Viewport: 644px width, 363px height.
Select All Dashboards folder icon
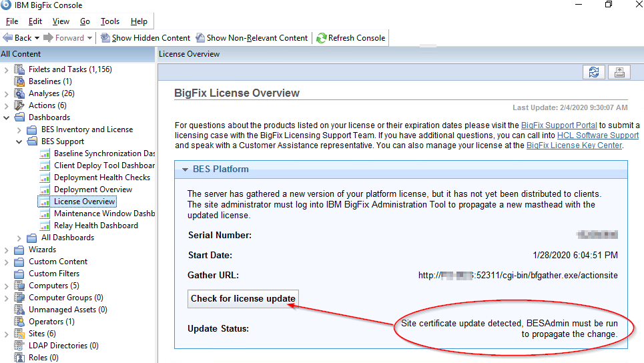[32, 238]
